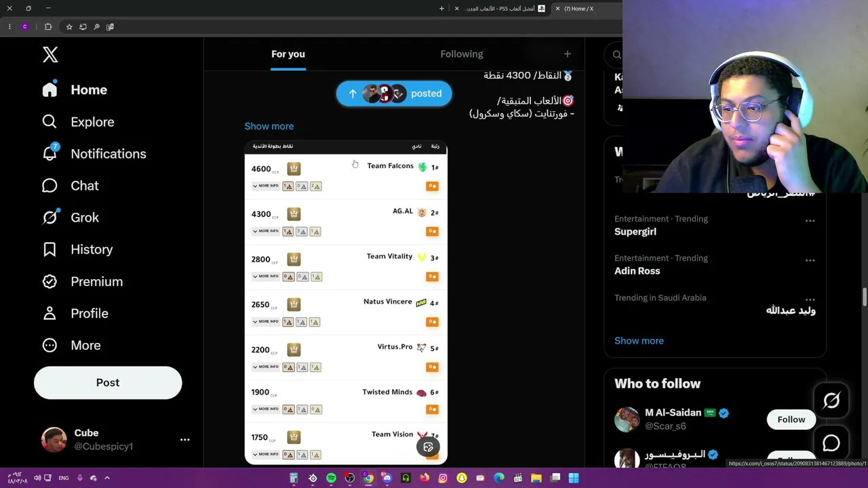Open the browser's three-dot menu
Viewport: 868px width, 488px height.
[x=9, y=27]
